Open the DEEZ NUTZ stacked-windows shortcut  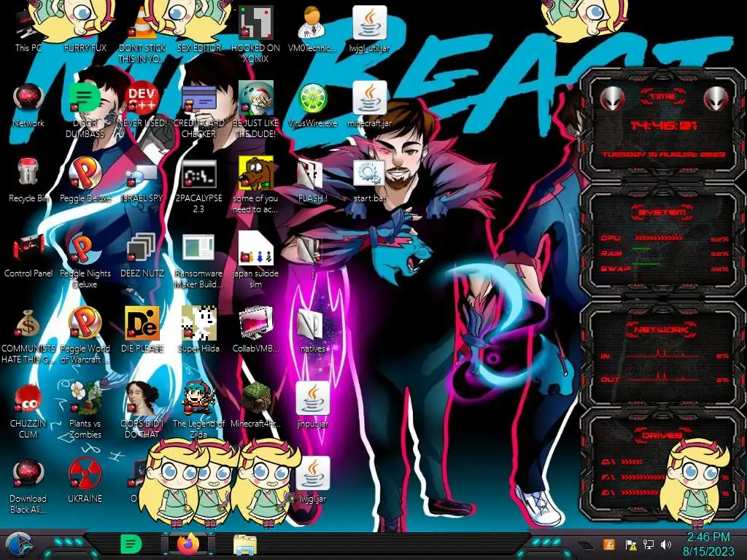[142, 255]
